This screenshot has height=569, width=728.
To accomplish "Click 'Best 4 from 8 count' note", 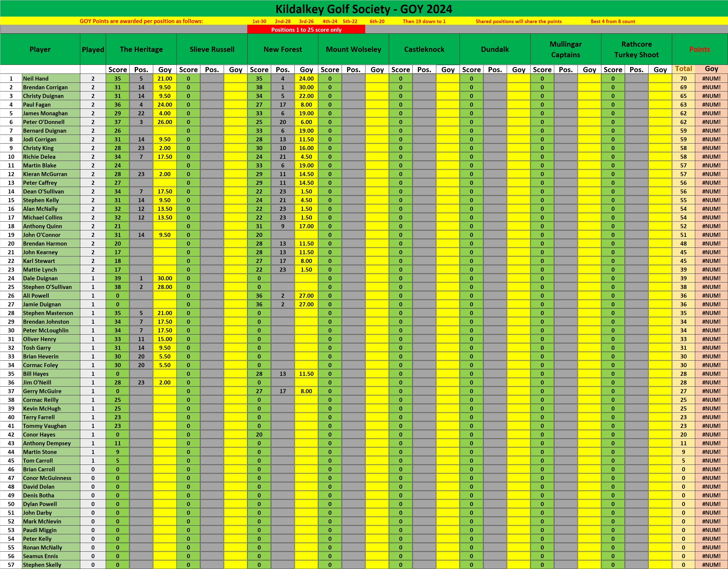I will pos(613,21).
